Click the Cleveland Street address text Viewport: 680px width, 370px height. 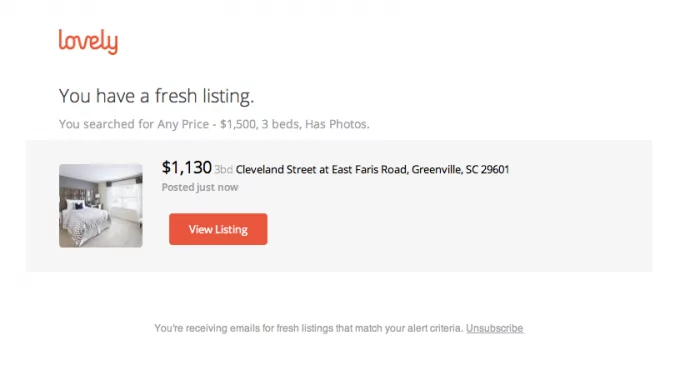pyautogui.click(x=372, y=169)
